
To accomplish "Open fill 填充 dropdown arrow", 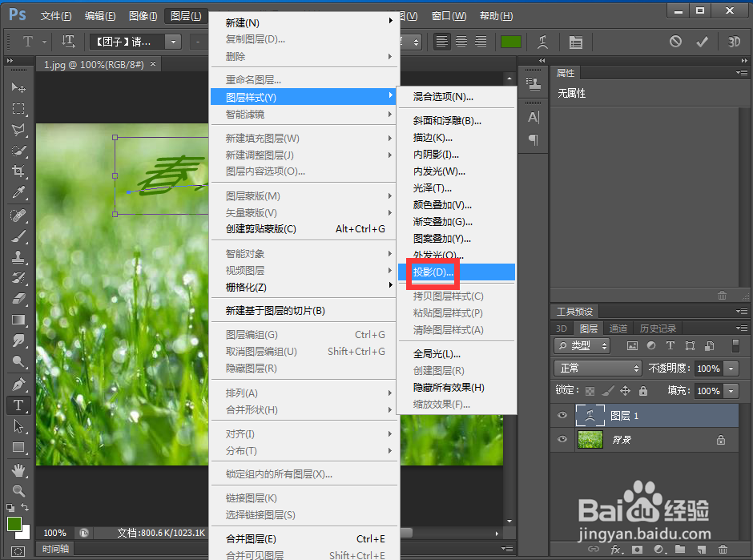I will 731,391.
